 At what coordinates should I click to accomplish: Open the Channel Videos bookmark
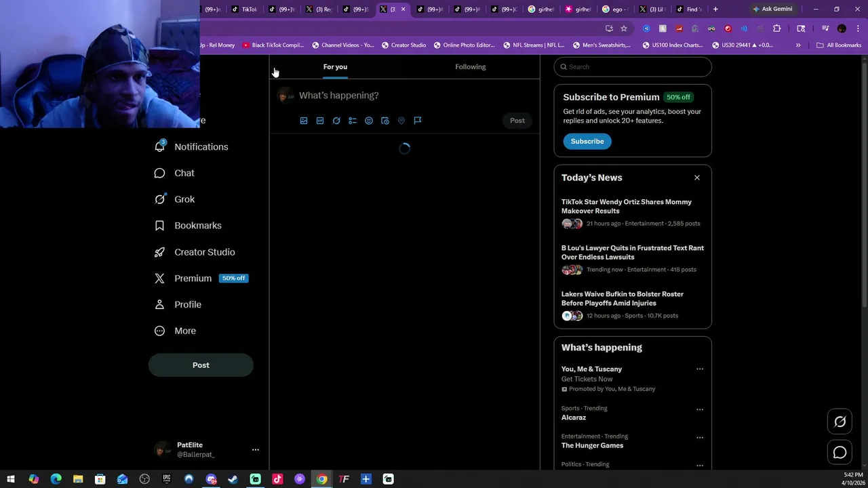click(x=342, y=45)
